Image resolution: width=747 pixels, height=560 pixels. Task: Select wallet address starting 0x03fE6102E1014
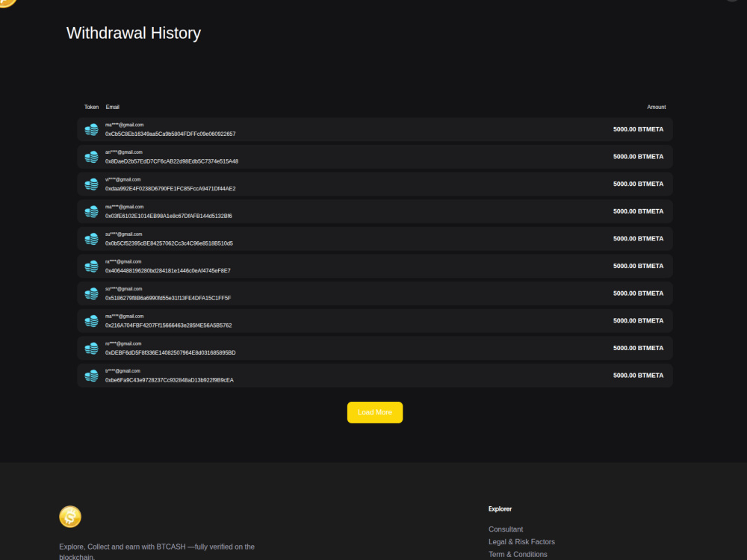tap(169, 217)
